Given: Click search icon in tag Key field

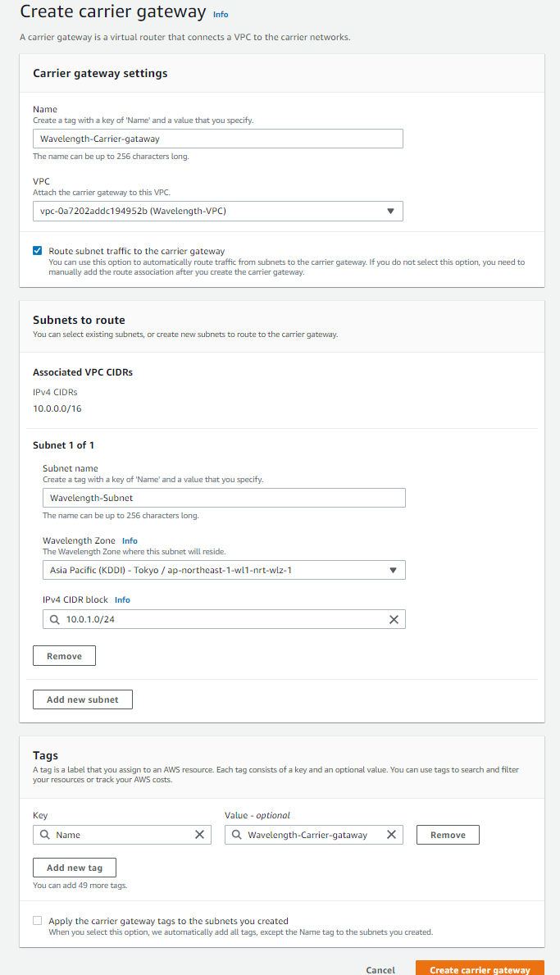Looking at the screenshot, I should tap(45, 835).
